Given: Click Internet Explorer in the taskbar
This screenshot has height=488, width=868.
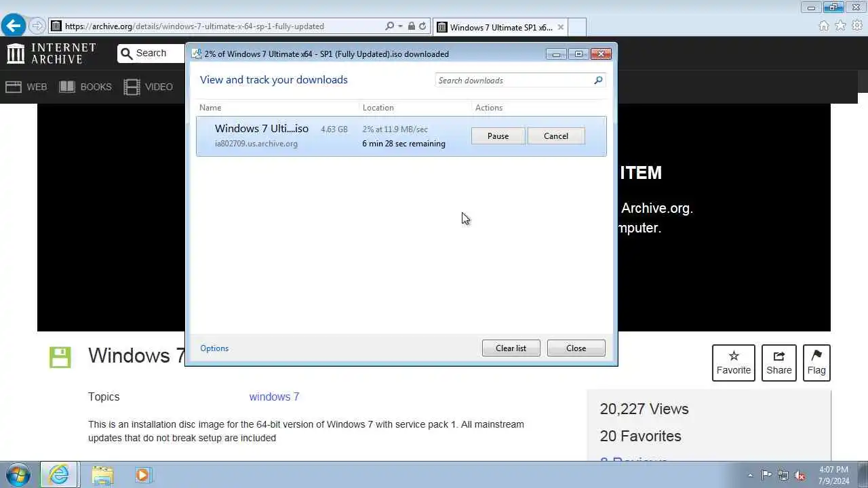Looking at the screenshot, I should click(x=60, y=474).
